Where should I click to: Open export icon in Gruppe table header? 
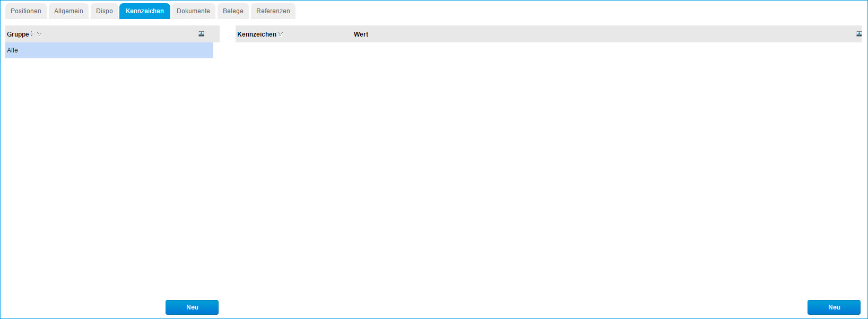tap(202, 34)
